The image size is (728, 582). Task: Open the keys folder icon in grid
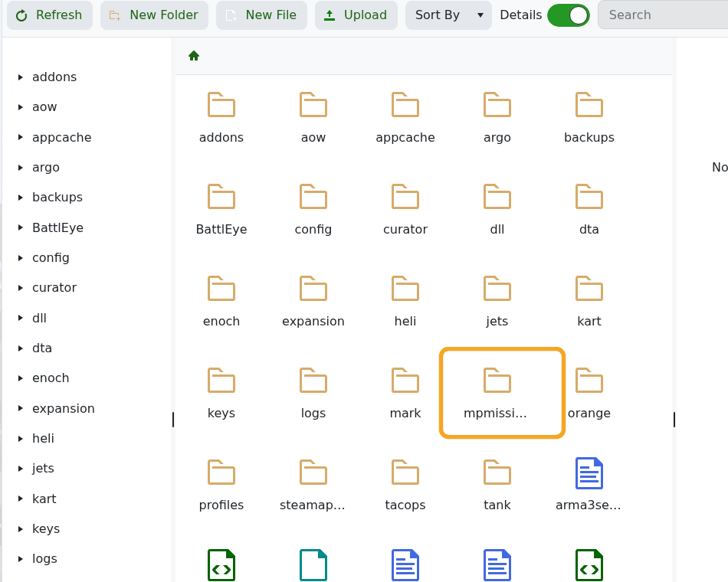pos(221,380)
